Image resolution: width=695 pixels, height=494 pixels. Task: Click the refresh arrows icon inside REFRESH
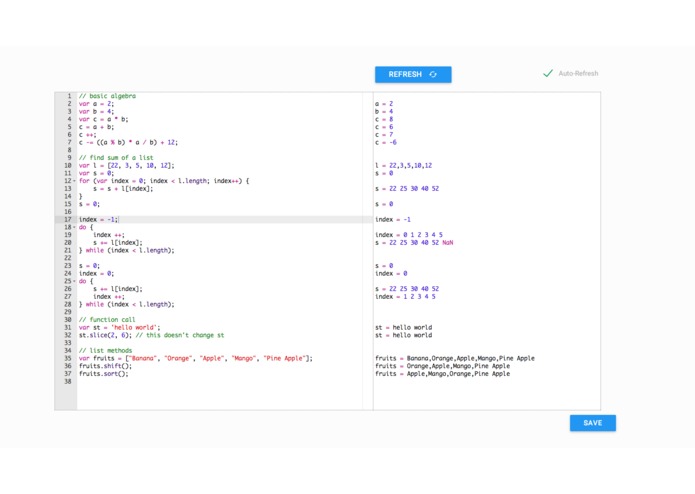pyautogui.click(x=433, y=74)
